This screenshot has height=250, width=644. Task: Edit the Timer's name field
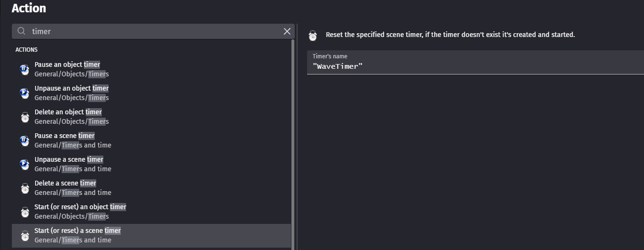click(x=474, y=66)
